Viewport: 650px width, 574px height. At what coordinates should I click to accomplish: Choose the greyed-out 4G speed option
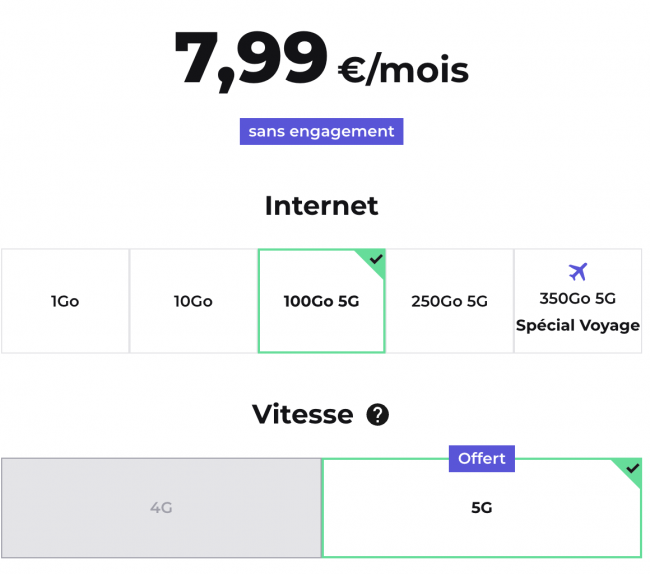tap(161, 507)
